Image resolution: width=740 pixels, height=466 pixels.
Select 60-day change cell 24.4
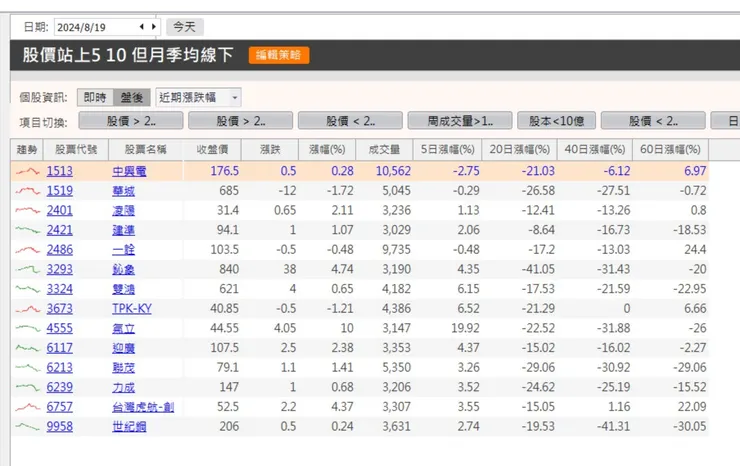click(695, 250)
